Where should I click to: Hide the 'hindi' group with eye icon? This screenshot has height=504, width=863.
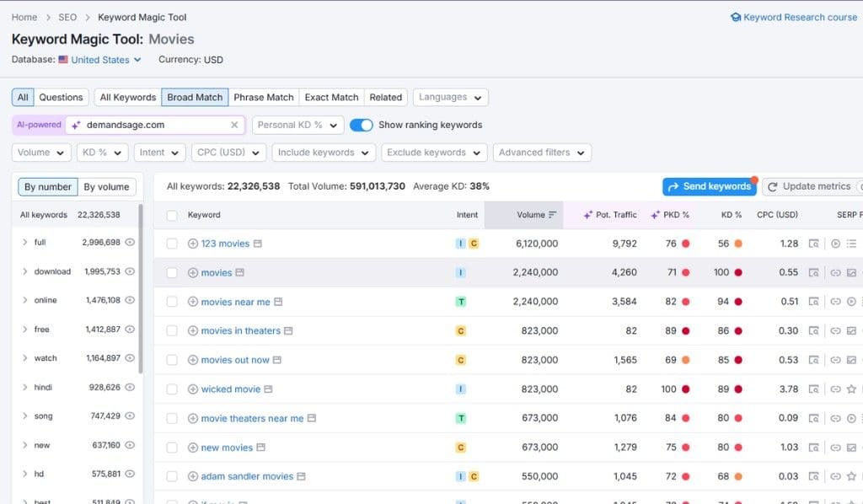pos(130,387)
